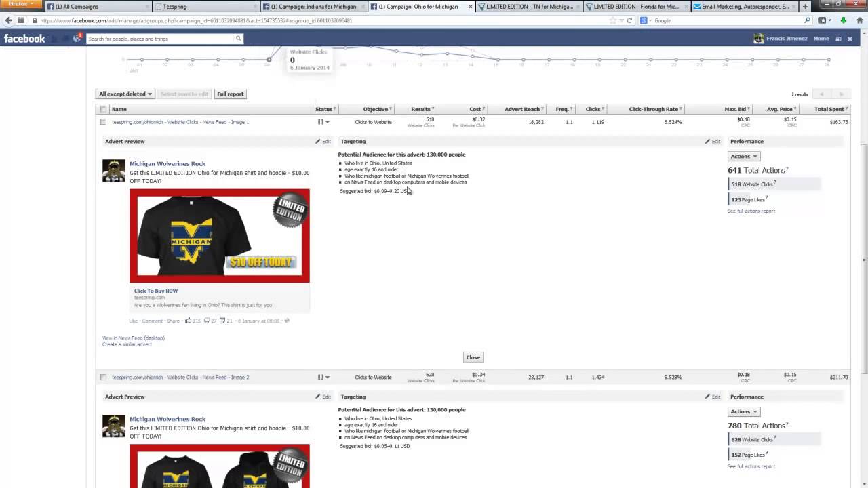
Task: Go to next results page arrow
Action: click(841, 94)
